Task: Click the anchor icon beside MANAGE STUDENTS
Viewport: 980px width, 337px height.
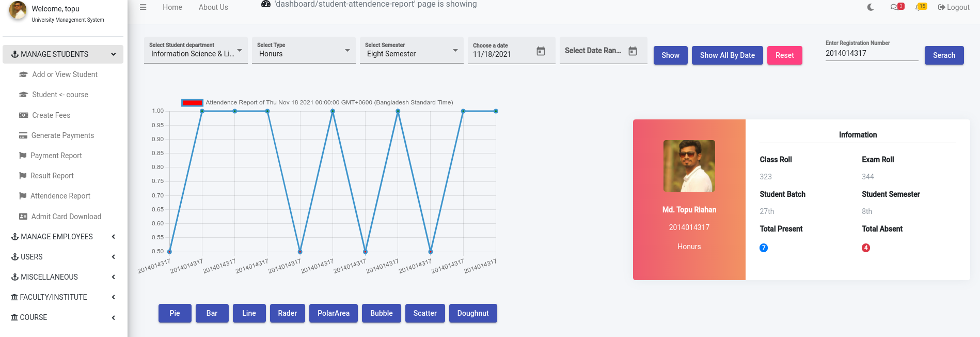Action: 14,54
